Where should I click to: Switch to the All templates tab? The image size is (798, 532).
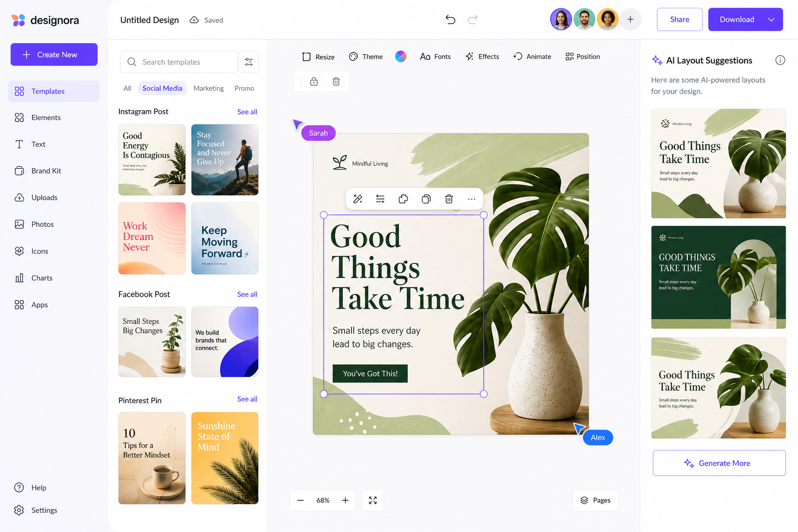pyautogui.click(x=127, y=88)
